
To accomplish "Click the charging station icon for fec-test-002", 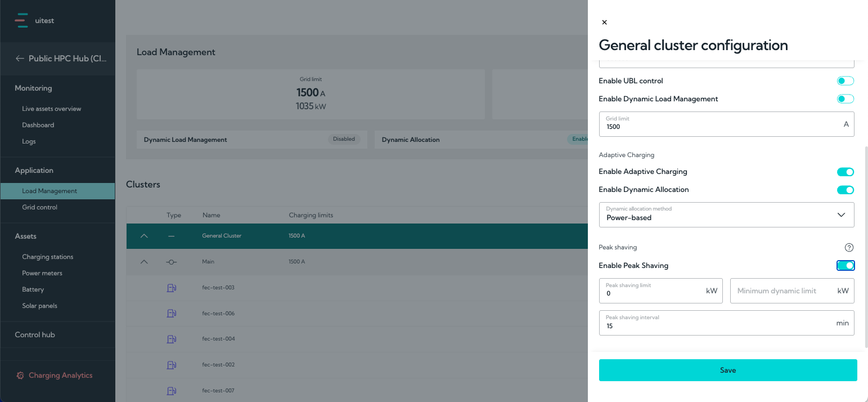I will click(x=172, y=365).
